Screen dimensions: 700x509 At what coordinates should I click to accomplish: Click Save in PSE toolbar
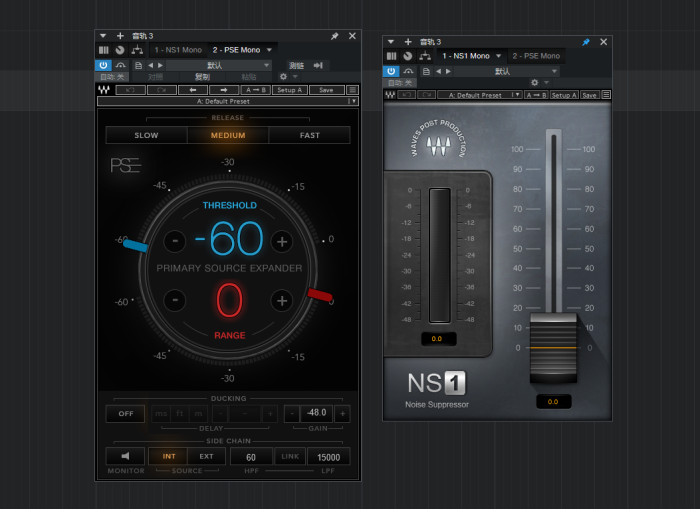click(326, 90)
